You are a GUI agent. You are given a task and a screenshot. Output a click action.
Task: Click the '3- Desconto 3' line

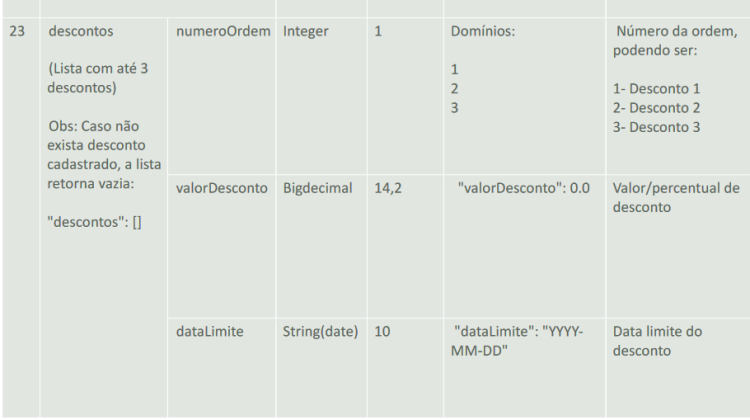tap(656, 127)
